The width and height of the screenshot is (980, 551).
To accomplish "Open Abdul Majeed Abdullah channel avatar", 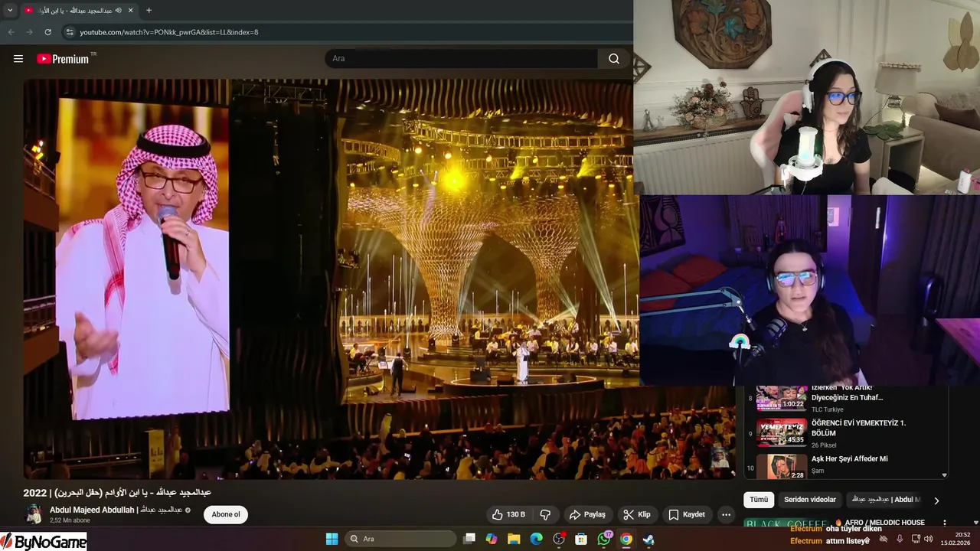I will click(x=34, y=514).
